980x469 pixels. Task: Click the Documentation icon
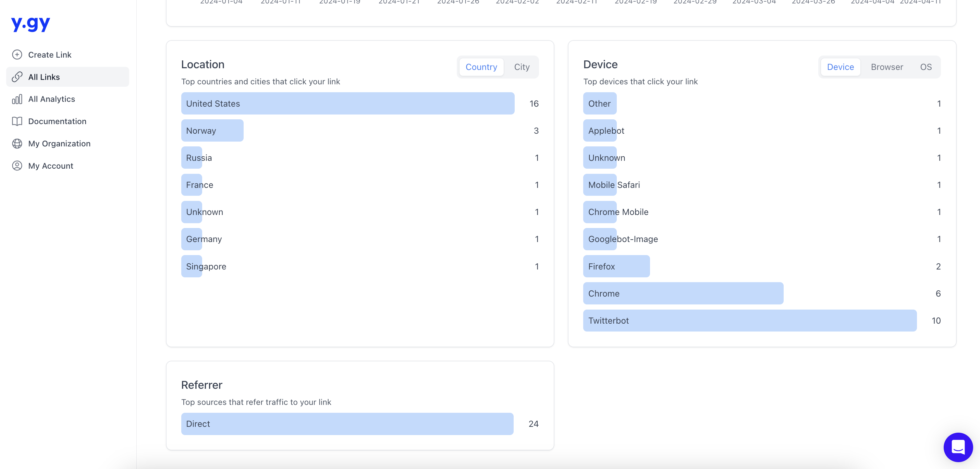[x=17, y=121]
